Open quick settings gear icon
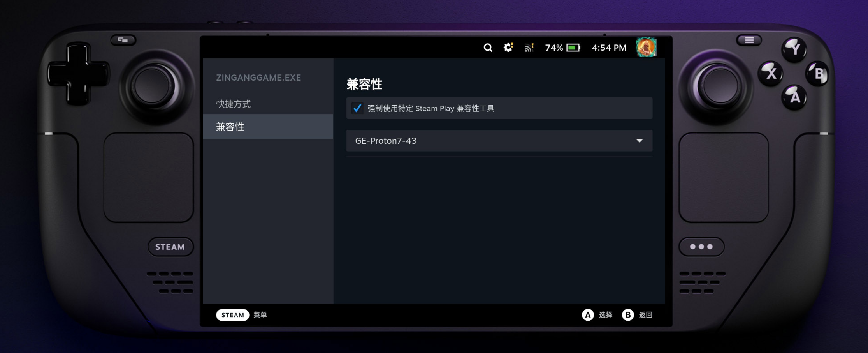This screenshot has height=353, width=868. [508, 48]
